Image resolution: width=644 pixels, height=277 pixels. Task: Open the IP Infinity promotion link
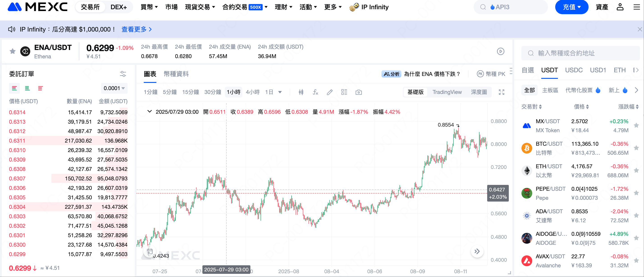pos(369,7)
